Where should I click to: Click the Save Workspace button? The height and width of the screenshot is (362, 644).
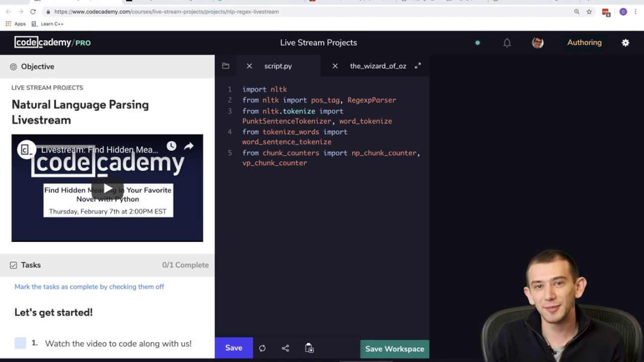(x=394, y=349)
